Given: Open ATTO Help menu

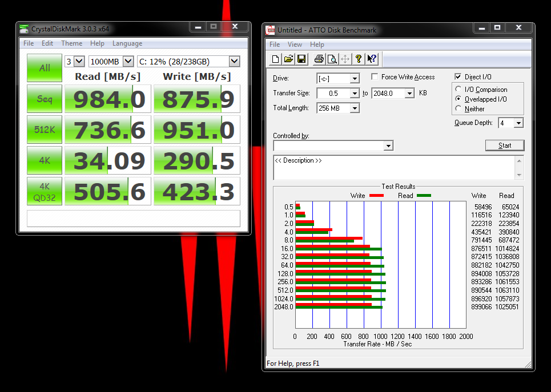Looking at the screenshot, I should [317, 45].
